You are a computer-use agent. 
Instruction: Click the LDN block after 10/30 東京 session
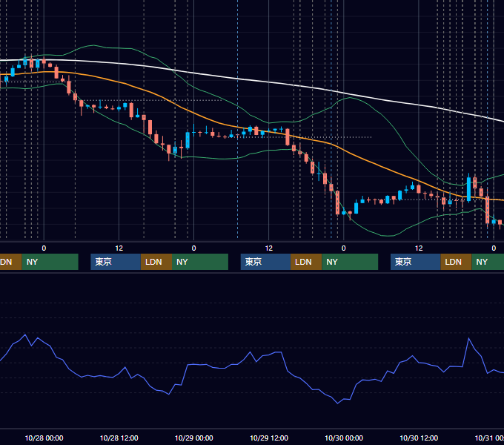pos(456,262)
